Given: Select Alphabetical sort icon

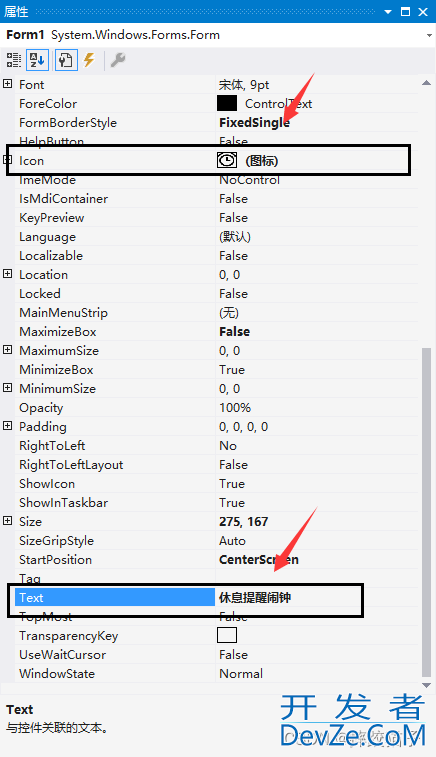Looking at the screenshot, I should (x=37, y=60).
